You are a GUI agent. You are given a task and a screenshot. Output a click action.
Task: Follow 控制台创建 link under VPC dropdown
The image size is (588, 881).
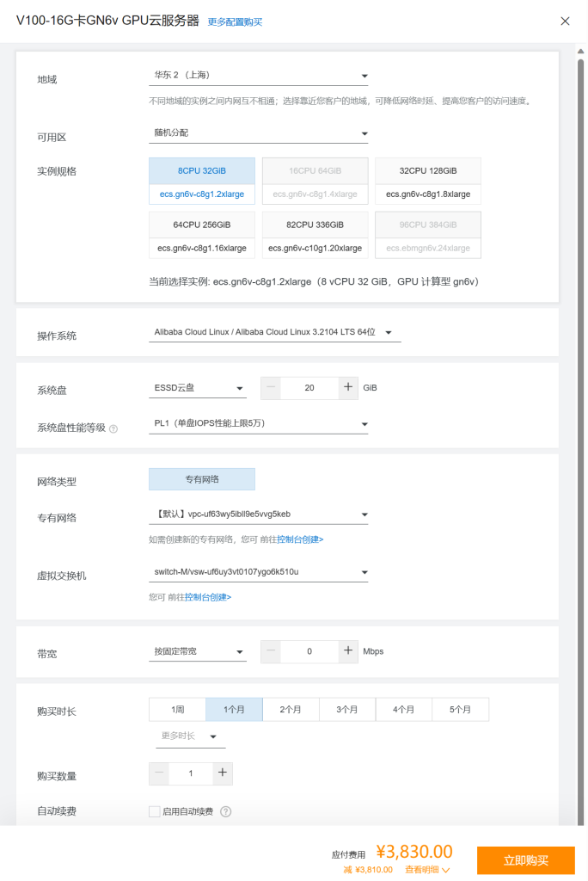(300, 539)
